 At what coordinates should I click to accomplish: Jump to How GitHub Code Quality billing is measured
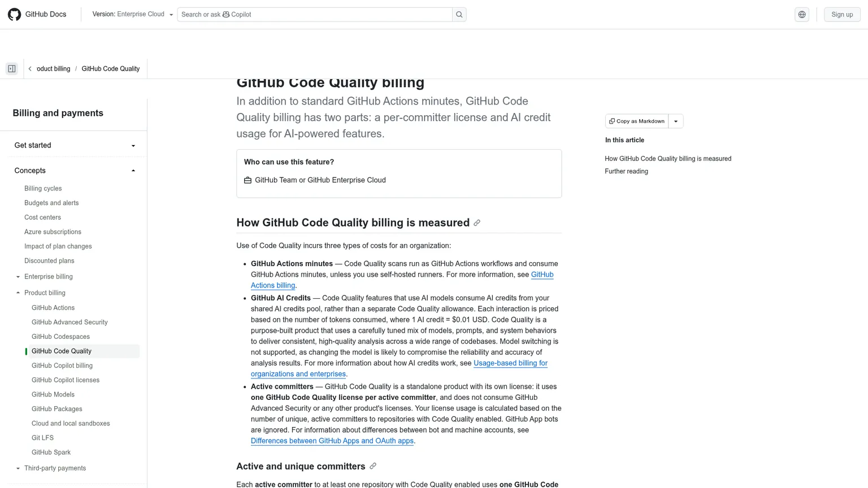[x=668, y=159]
